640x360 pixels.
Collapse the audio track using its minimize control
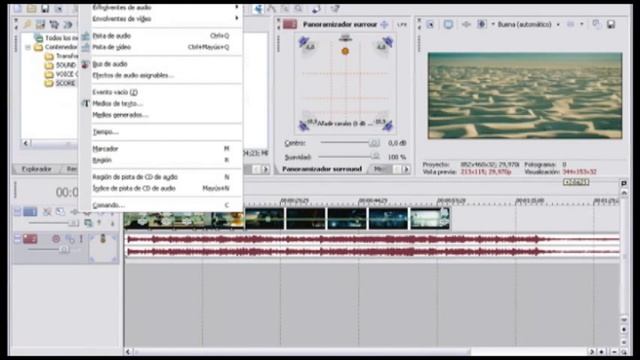17,238
